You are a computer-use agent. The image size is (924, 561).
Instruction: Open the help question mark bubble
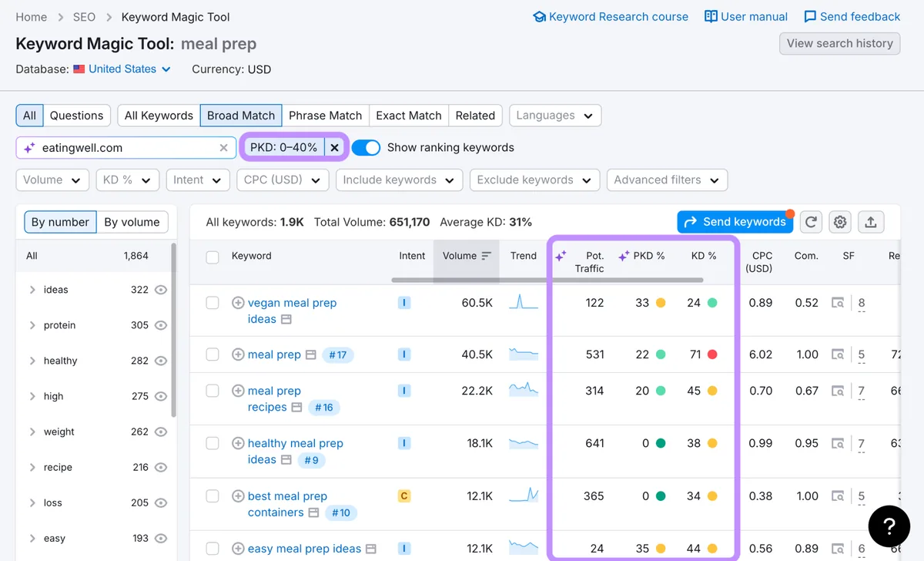click(x=889, y=526)
